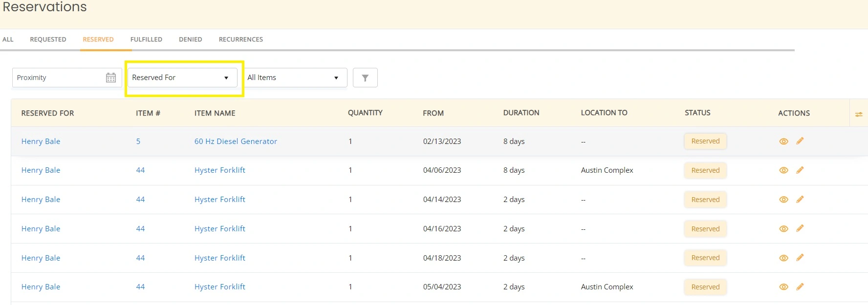Sort by FROM column header

pos(433,113)
